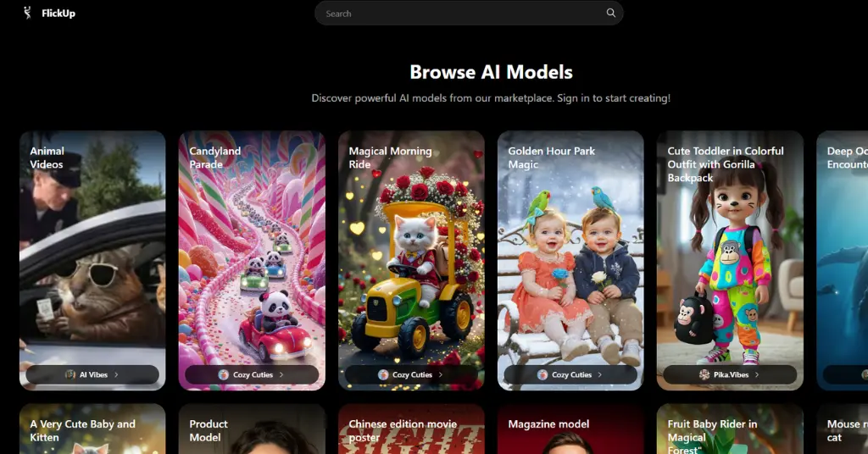Screen dimensions: 868x454
Task: Open the Cozy Cuties creator on Magical Morning Ride
Action: pyautogui.click(x=411, y=374)
